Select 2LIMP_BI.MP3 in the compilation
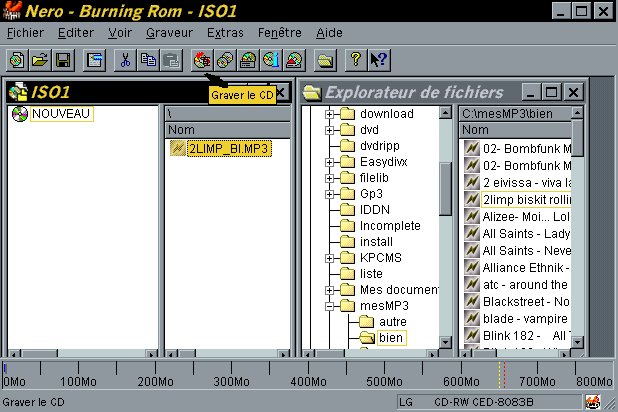This screenshot has height=412, width=618. tap(229, 149)
